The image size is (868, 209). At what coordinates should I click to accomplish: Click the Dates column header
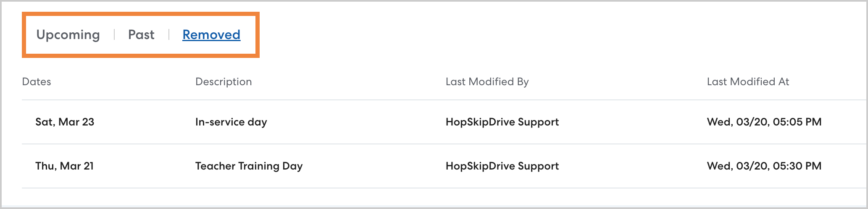(x=37, y=82)
